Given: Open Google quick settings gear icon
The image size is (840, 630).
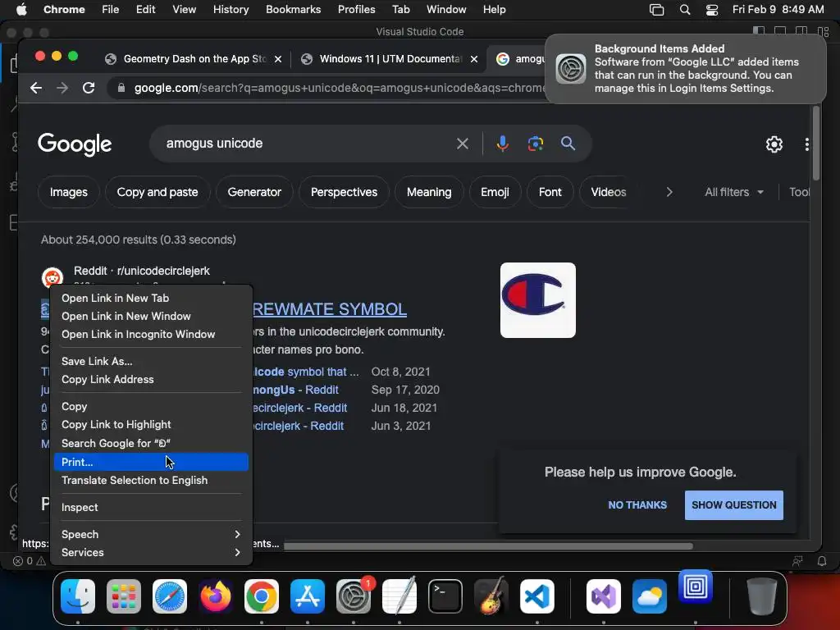Looking at the screenshot, I should coord(774,144).
